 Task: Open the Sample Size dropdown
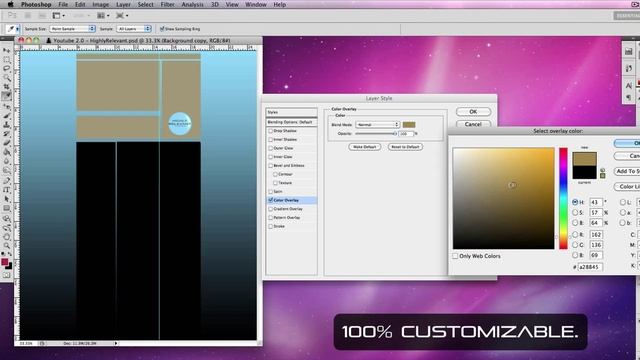point(73,29)
